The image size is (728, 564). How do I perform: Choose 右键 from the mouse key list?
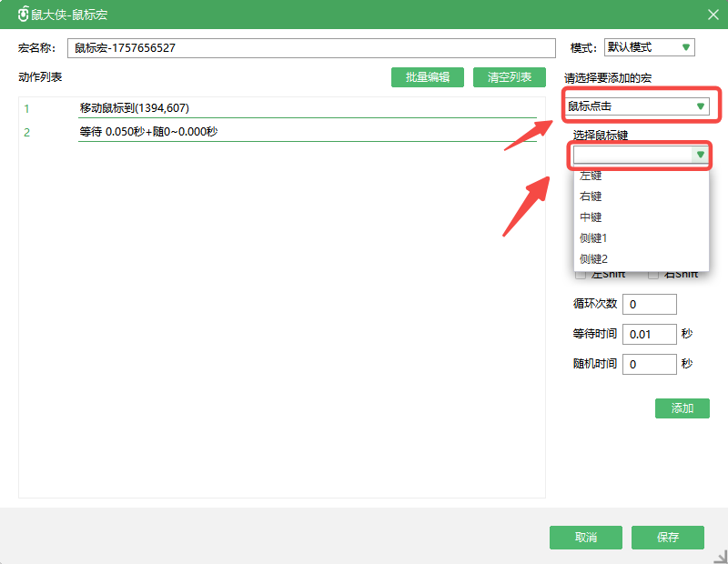(591, 196)
